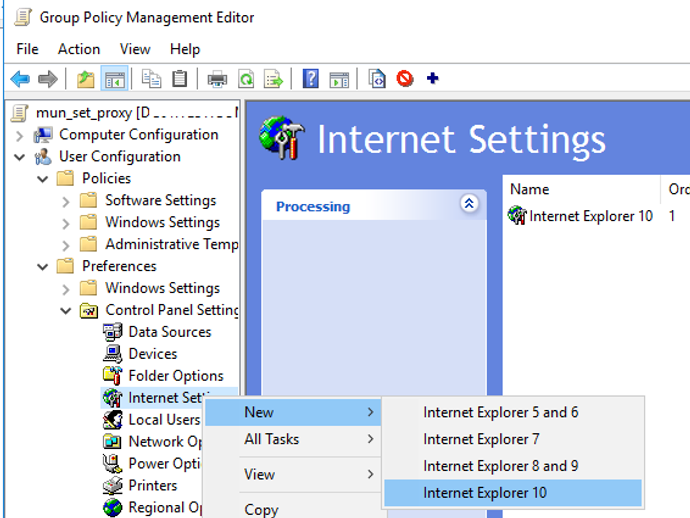Click the Internet Explorer 10 list item icon
This screenshot has height=518, width=690.
[x=517, y=216]
